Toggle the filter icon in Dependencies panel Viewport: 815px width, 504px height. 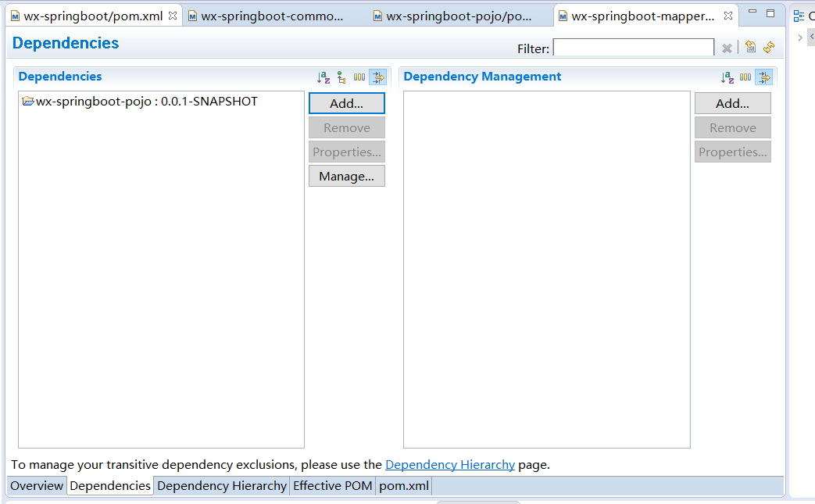pyautogui.click(x=378, y=77)
